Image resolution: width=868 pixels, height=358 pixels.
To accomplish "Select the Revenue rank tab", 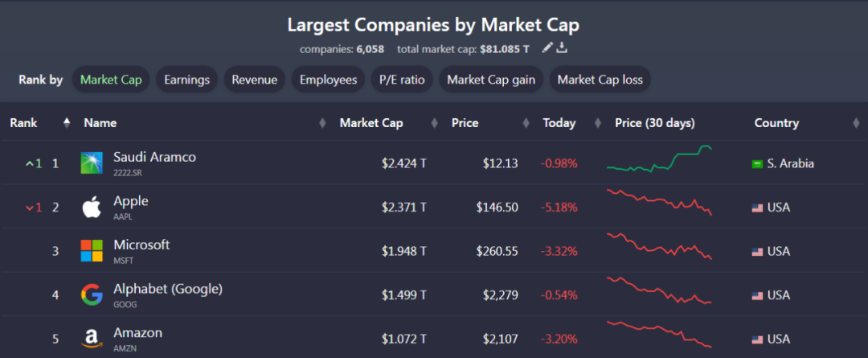I will (254, 80).
